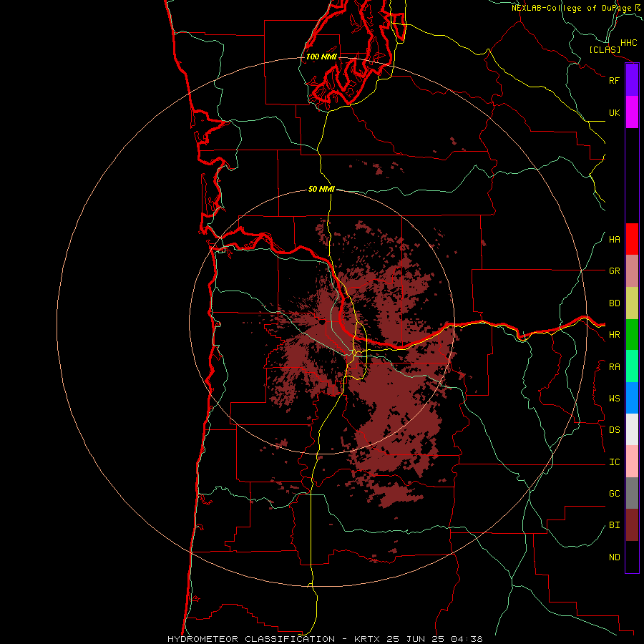Click the DS legend label
Image resolution: width=644 pixels, height=644 pixels.
point(614,430)
